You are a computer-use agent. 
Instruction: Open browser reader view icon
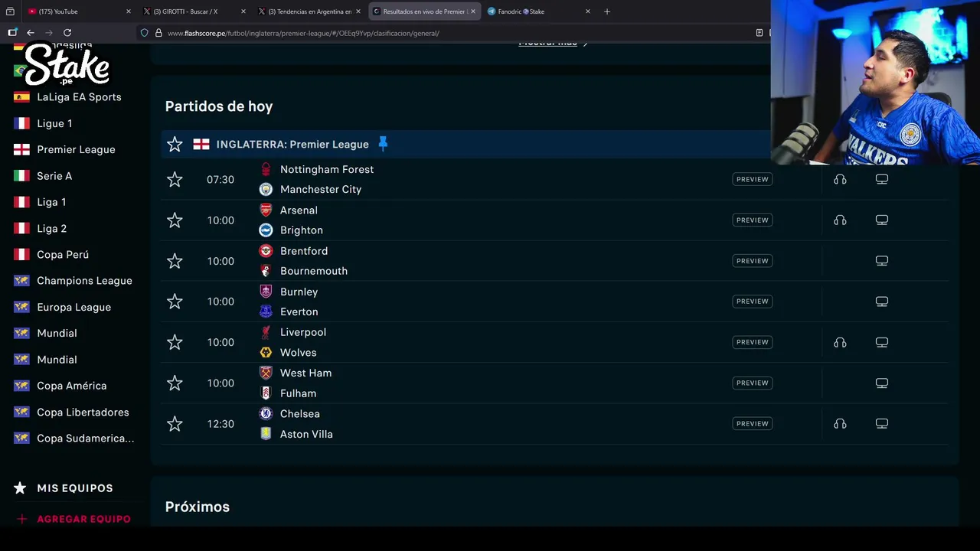point(759,33)
